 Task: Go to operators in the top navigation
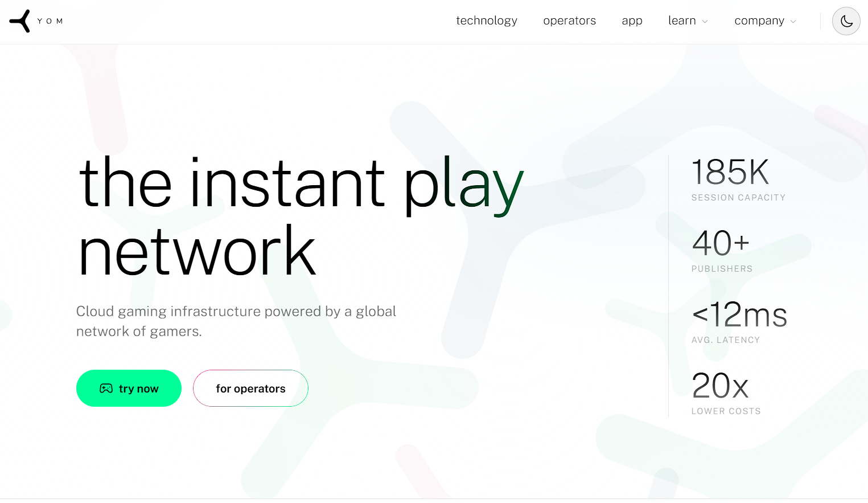click(569, 21)
